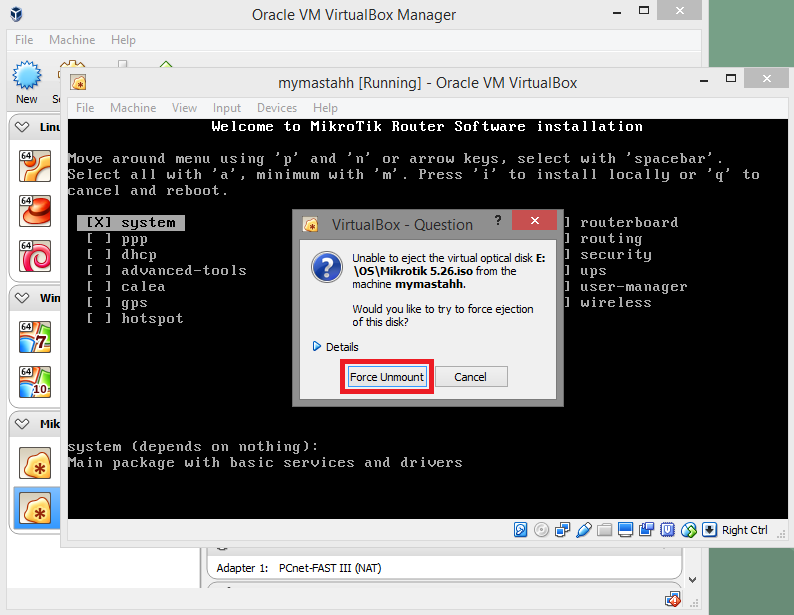This screenshot has height=615, width=794.
Task: Click the Right Ctrl host key label
Action: coord(744,530)
